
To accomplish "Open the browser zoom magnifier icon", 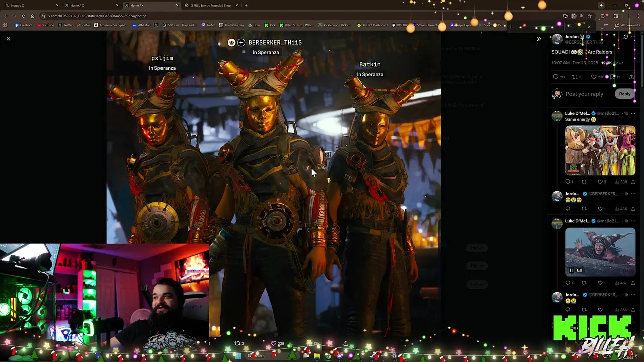I will point(581,16).
